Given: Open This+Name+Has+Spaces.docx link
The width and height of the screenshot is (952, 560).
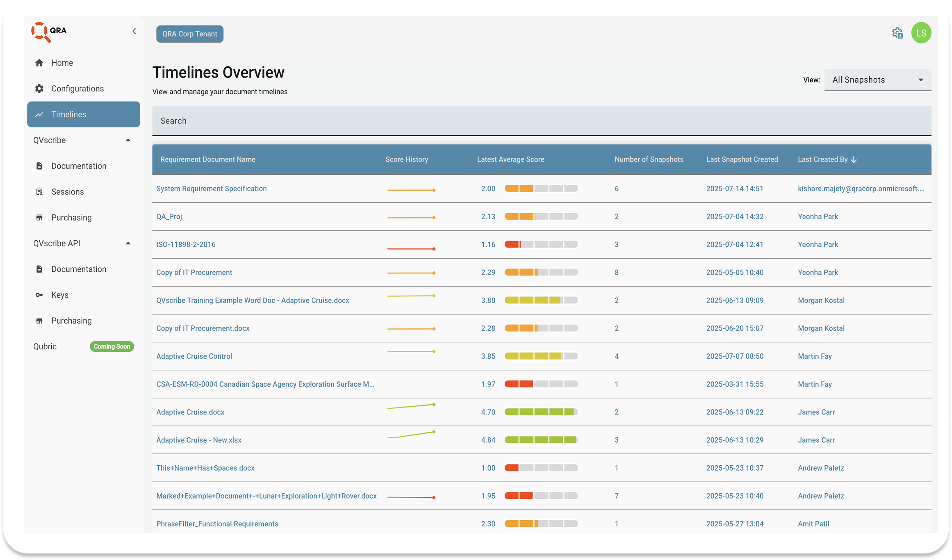Looking at the screenshot, I should click(205, 468).
